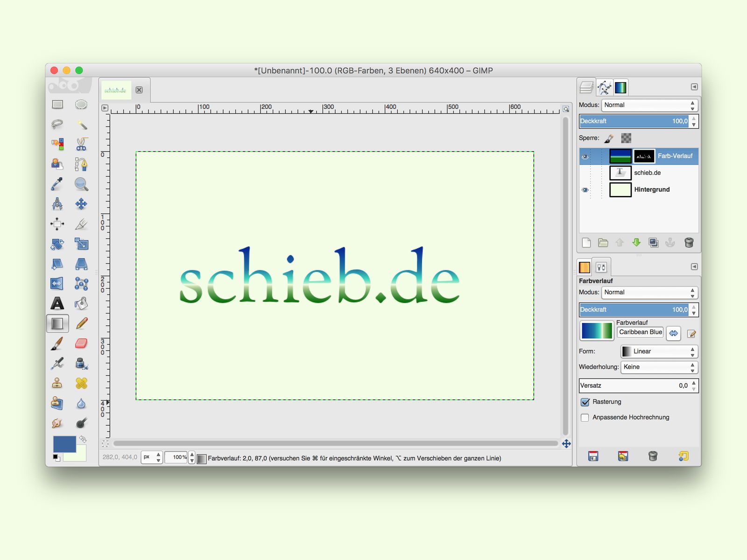The width and height of the screenshot is (747, 560).
Task: Open the layer Modus dropdown
Action: point(649,105)
